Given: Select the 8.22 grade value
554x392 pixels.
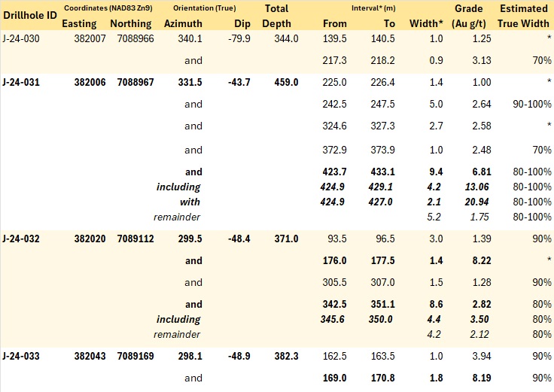Looking at the screenshot, I should (x=482, y=260).
